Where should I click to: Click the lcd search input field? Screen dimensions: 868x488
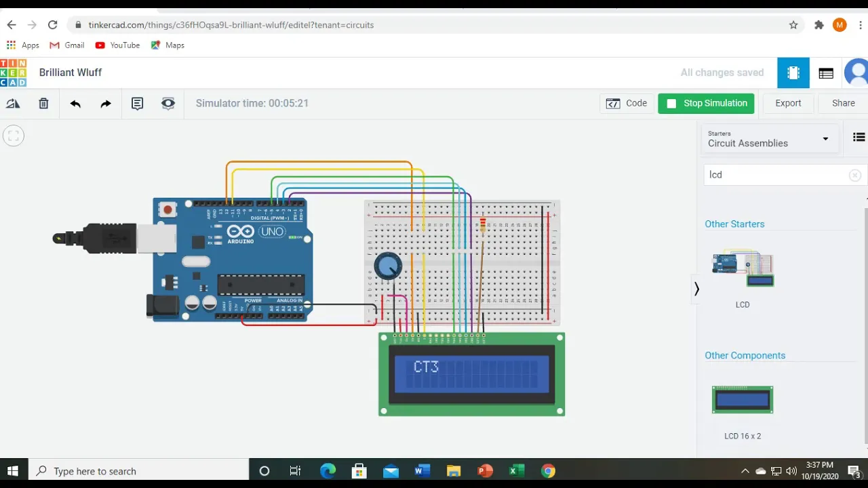[776, 175]
